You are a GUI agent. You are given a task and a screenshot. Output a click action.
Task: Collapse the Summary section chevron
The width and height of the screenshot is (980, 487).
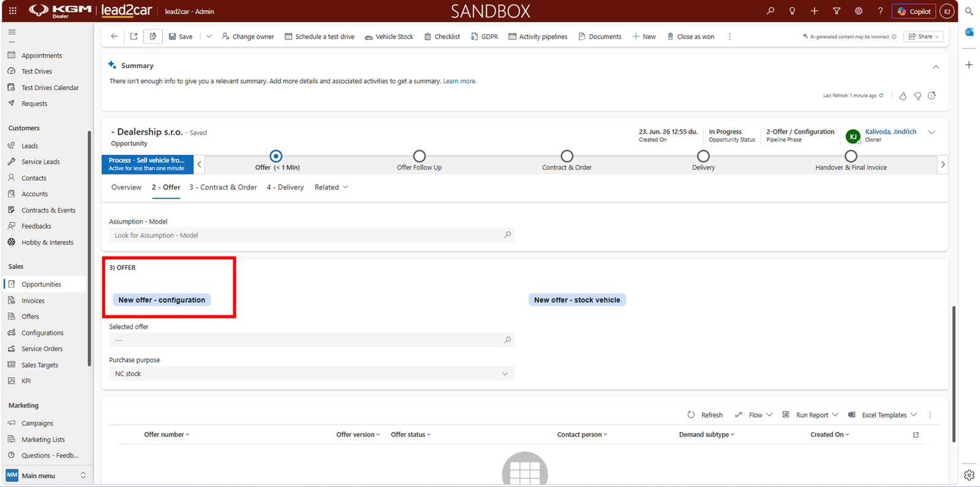pos(936,67)
